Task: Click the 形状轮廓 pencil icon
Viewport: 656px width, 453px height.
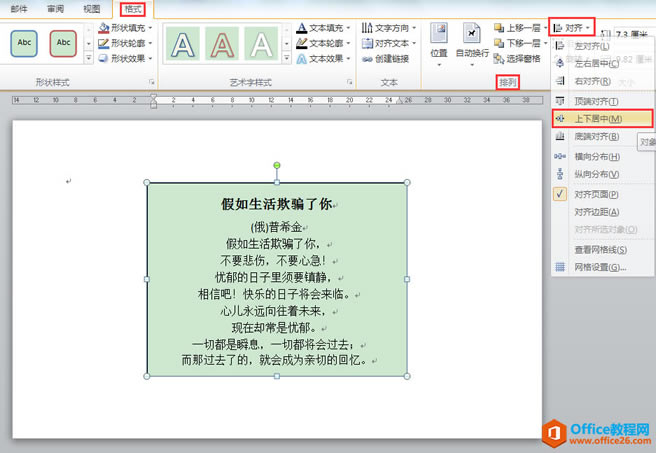Action: pyautogui.click(x=103, y=43)
